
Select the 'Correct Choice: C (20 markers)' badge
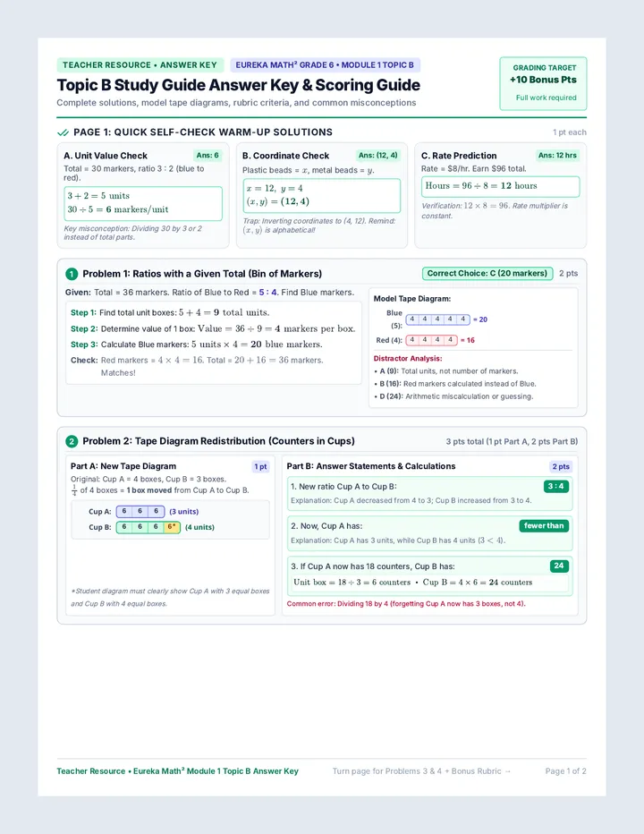click(487, 274)
